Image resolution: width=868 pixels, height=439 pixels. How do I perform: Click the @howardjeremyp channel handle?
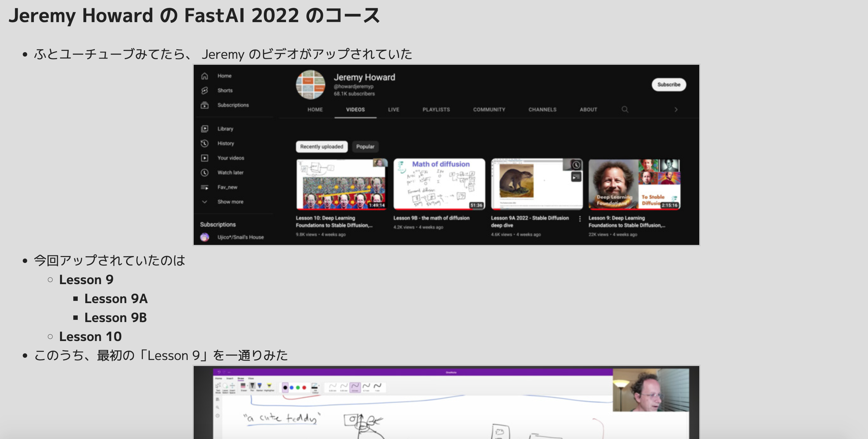coord(354,86)
